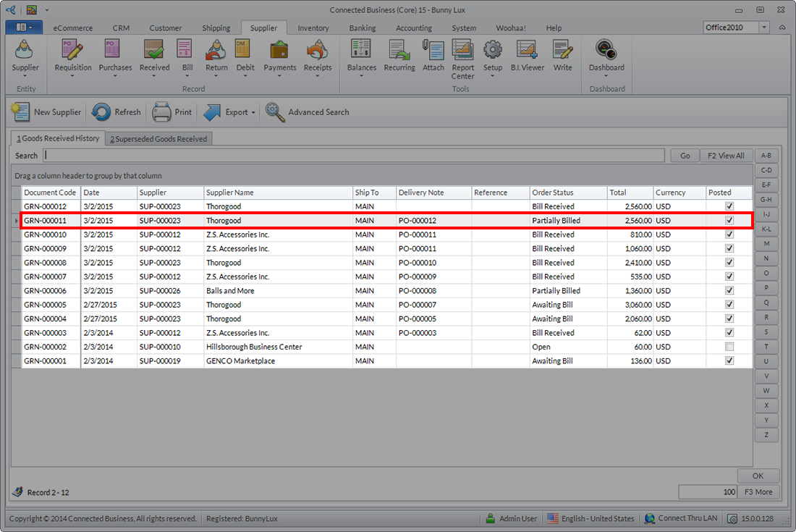Open the Report Center tool
This screenshot has width=796, height=532.
point(462,50)
